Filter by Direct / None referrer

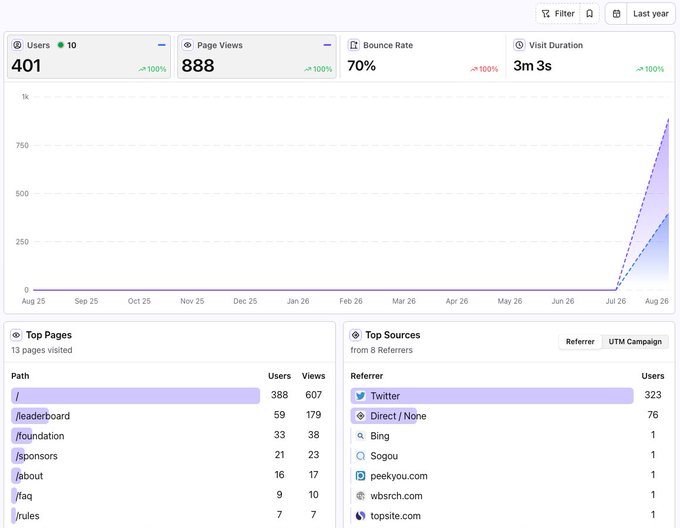pos(508,416)
